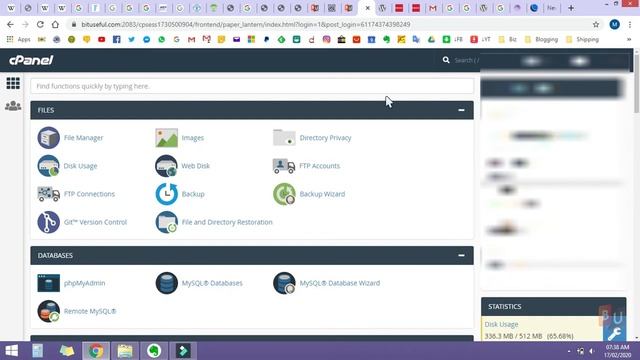640x360 pixels.
Task: Open the Shipping bookmarks folder
Action: tap(582, 40)
